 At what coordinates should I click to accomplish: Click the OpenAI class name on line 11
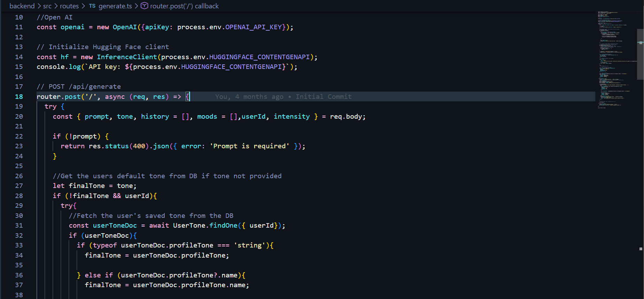coord(125,27)
